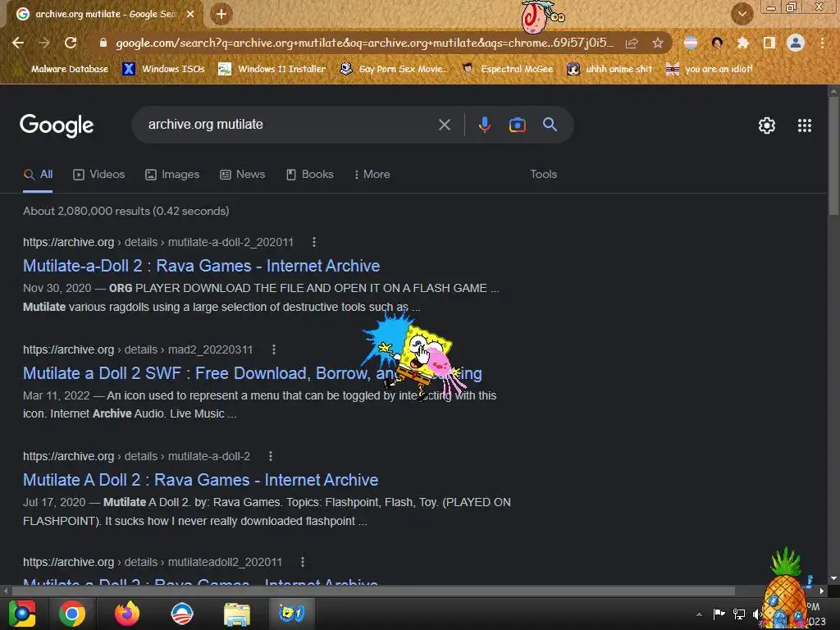Open the Chrome three-dot menu

coord(822,43)
